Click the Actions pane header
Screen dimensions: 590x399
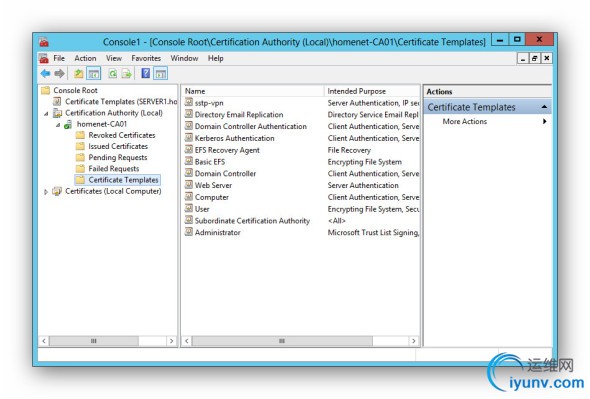487,91
